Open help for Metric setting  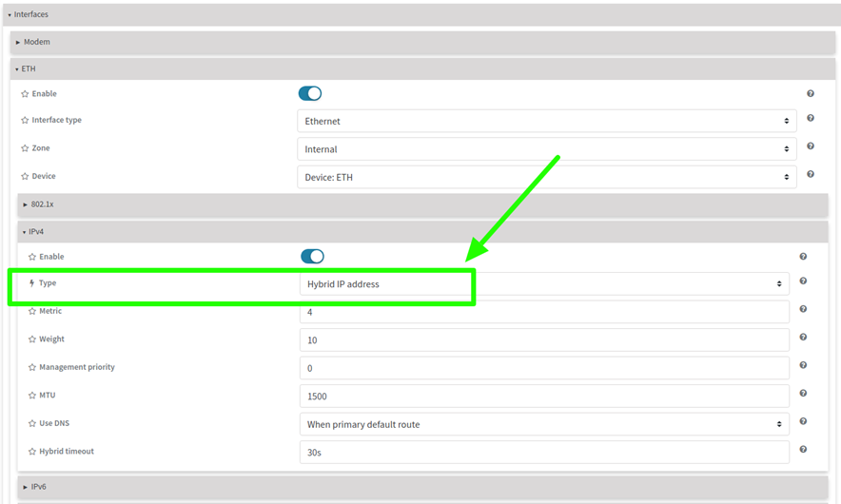point(803,309)
